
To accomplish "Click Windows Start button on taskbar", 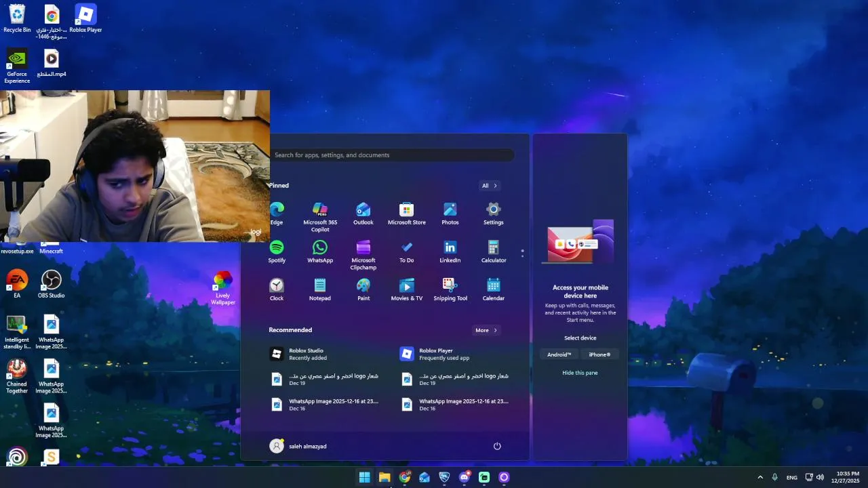I will (365, 477).
